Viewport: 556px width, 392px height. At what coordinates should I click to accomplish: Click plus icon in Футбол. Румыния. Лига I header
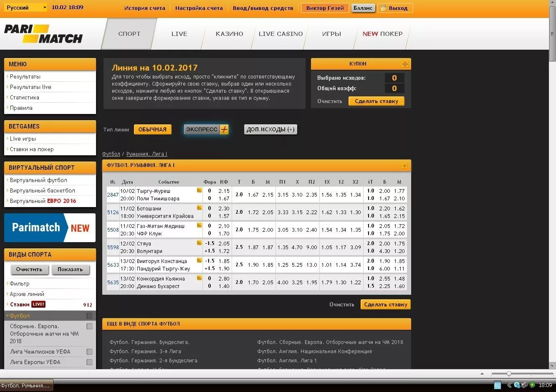click(x=404, y=166)
